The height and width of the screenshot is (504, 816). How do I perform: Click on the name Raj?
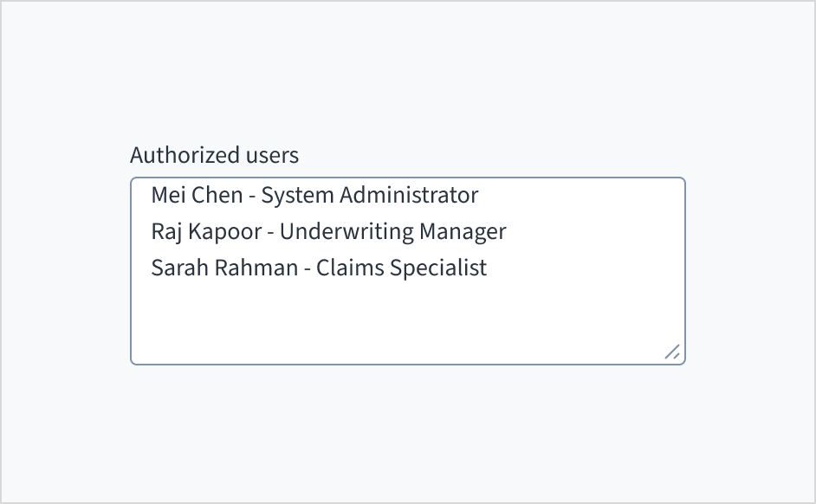pyautogui.click(x=165, y=231)
